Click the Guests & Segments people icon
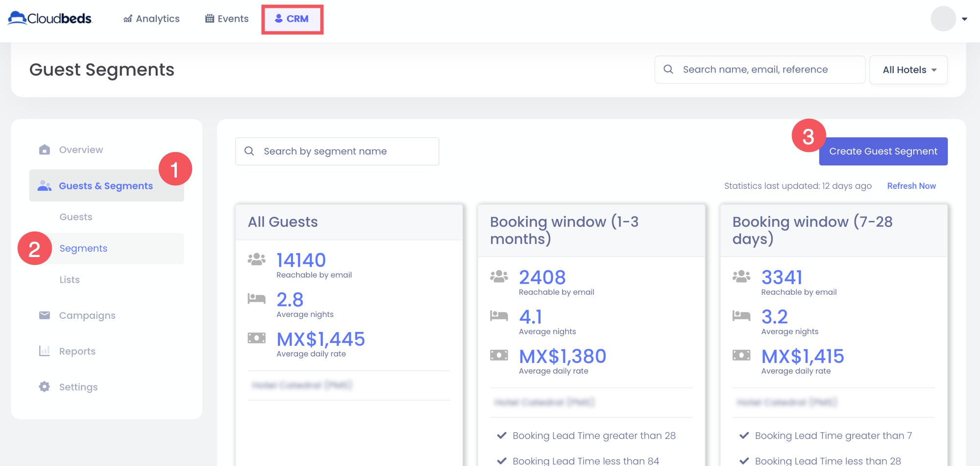This screenshot has width=980, height=466. (45, 186)
